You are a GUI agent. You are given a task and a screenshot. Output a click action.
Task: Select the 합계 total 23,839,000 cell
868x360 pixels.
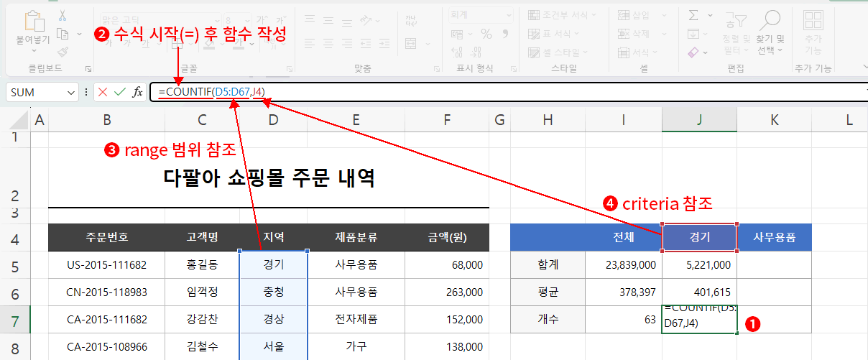pos(624,264)
